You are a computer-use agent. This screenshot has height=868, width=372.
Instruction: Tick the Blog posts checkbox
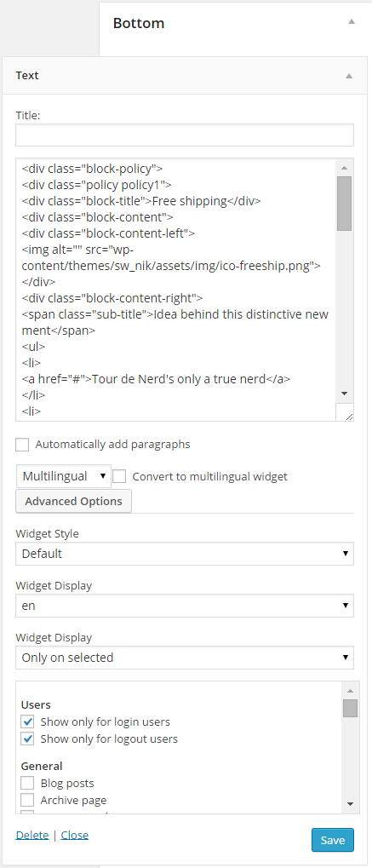point(28,784)
